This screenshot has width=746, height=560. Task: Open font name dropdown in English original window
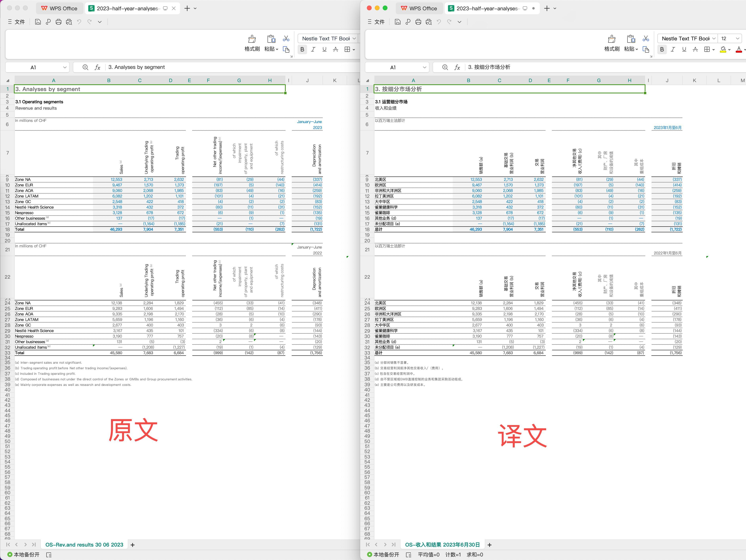click(354, 38)
